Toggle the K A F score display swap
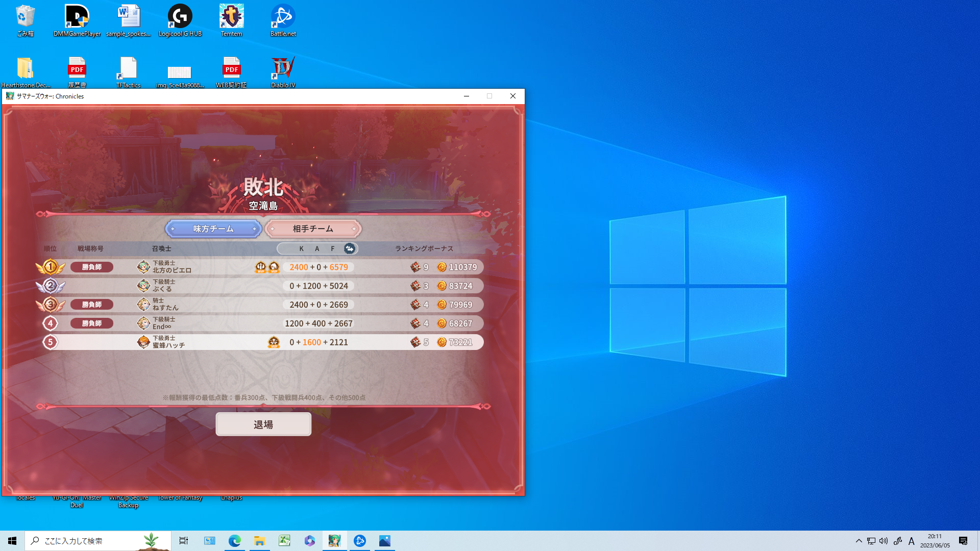 pyautogui.click(x=349, y=248)
